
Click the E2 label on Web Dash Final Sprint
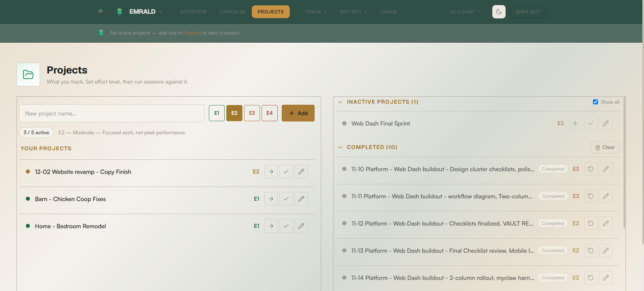point(561,123)
